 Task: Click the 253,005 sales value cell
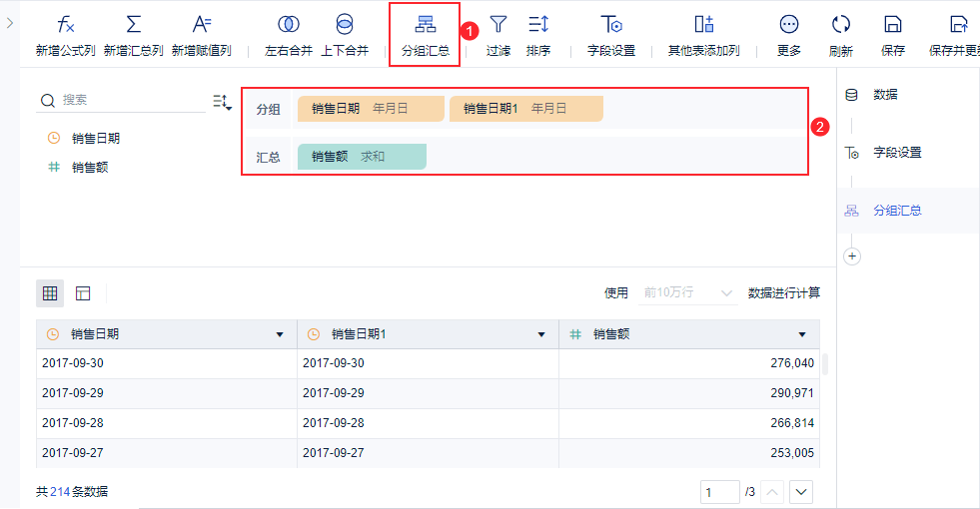coord(688,453)
